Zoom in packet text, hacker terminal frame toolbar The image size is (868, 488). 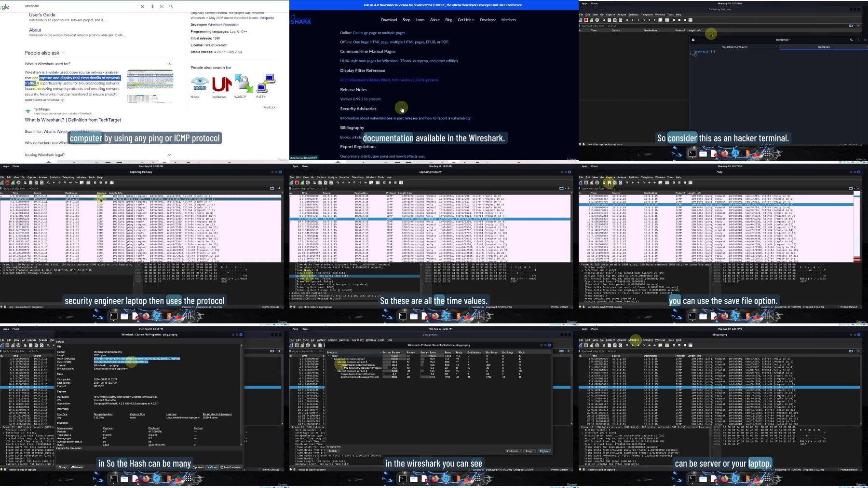pos(674,20)
